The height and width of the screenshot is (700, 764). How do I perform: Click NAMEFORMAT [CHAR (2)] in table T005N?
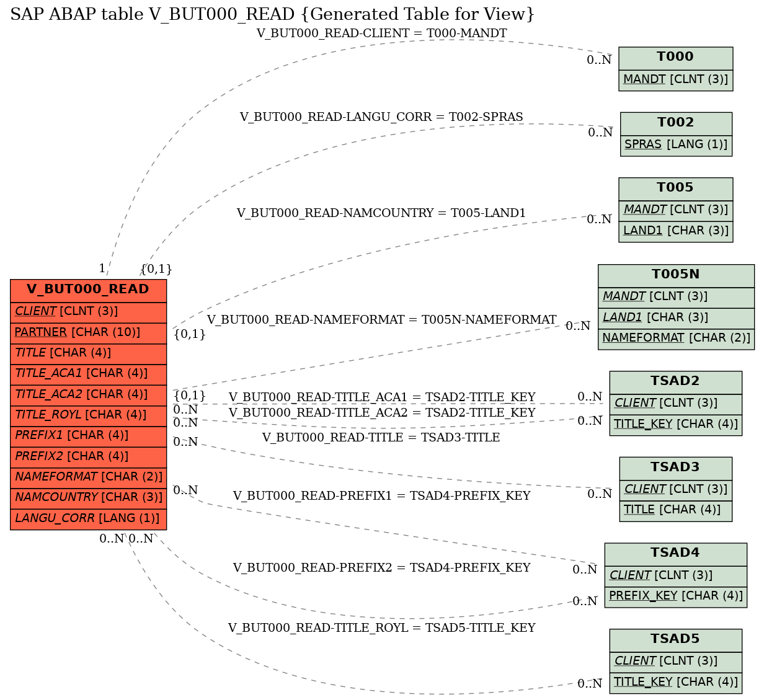click(677, 339)
